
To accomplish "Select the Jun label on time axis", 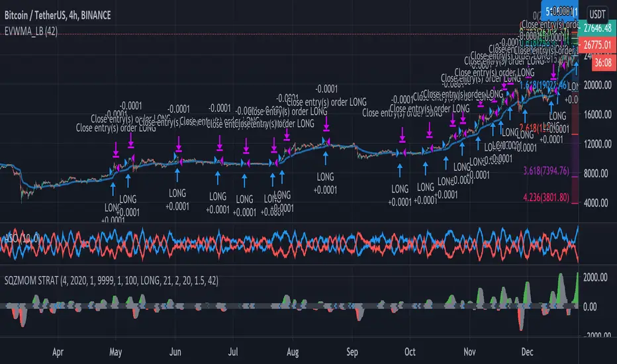I will (175, 352).
